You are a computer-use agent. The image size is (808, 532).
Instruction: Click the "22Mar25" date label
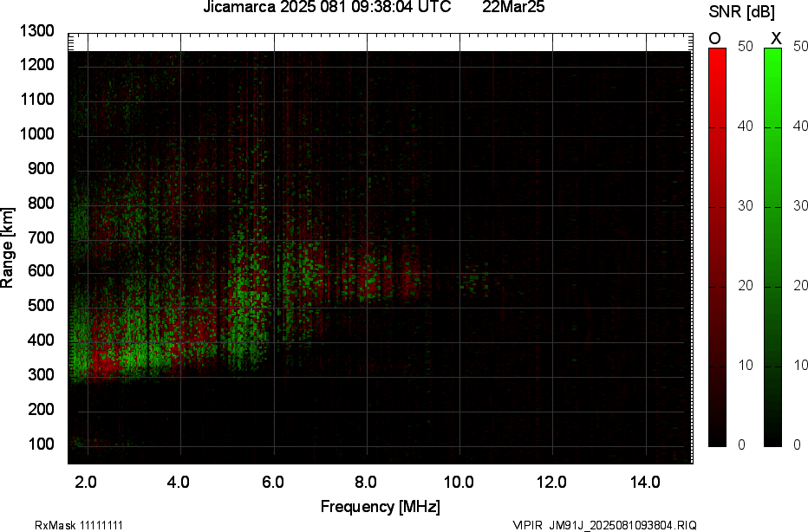coord(514,8)
